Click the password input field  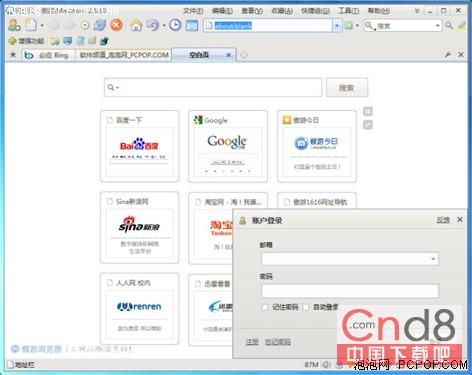click(x=350, y=291)
